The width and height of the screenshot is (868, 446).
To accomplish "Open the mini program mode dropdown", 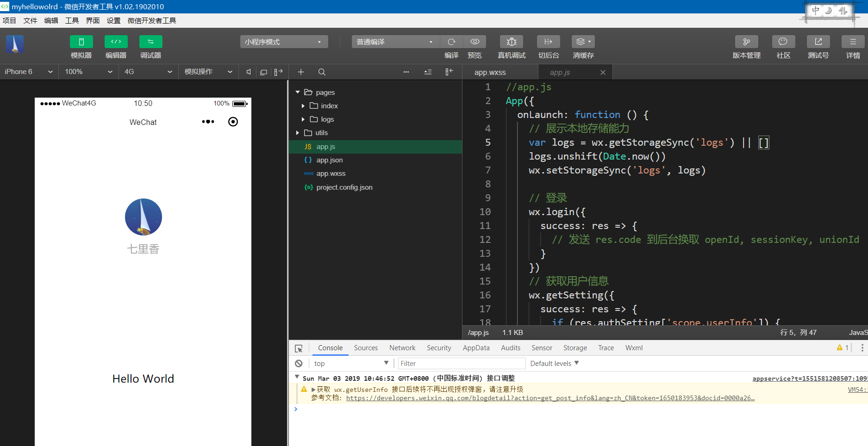I will 284,42.
